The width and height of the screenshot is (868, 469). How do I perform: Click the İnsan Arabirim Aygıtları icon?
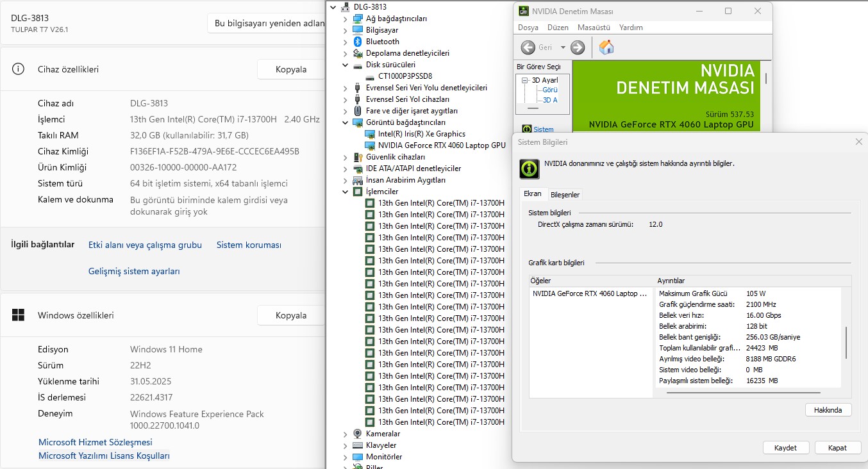[x=358, y=180]
